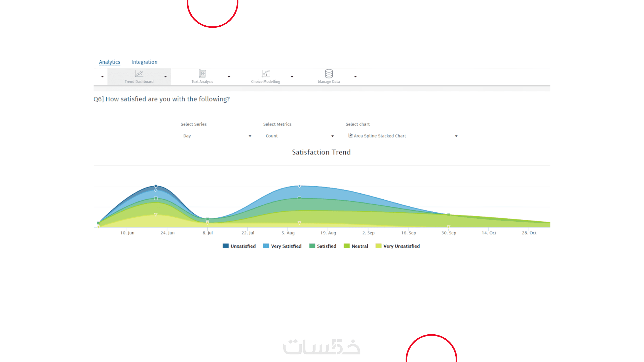This screenshot has height=362, width=644.
Task: Click the Unsatisfied peak data point in June
Action: (x=156, y=186)
